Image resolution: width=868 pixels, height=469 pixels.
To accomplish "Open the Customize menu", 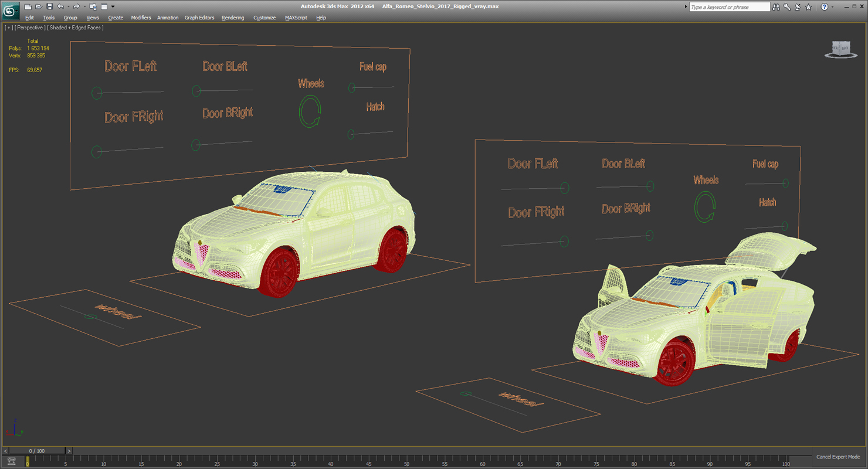I will [x=265, y=18].
